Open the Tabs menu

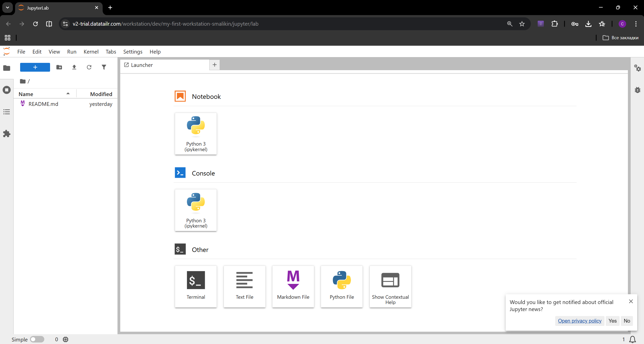pos(111,52)
